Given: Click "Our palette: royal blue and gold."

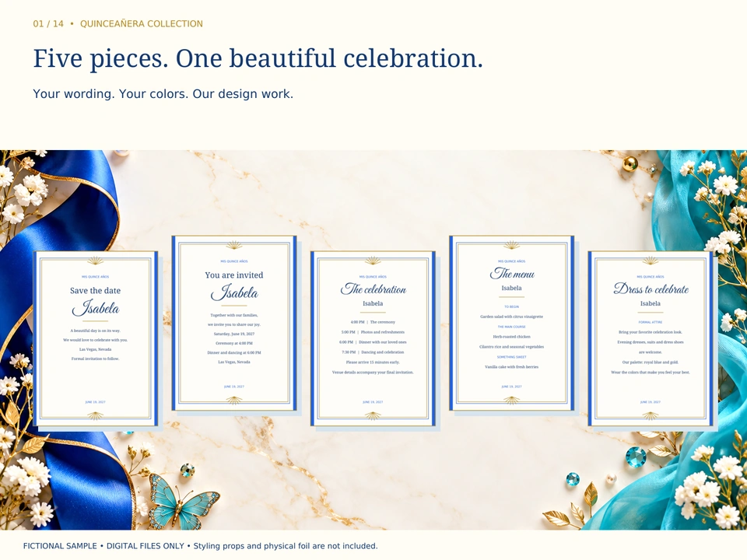Looking at the screenshot, I should 651,362.
